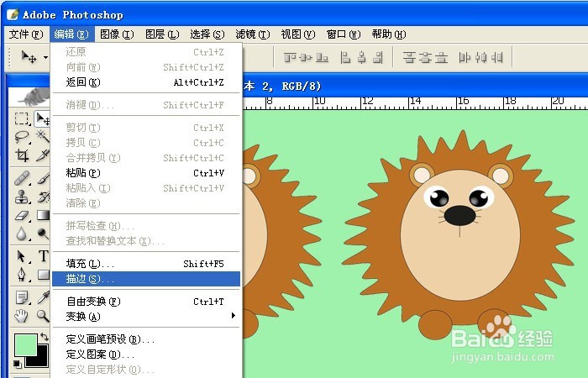Select the Clone Stamp tool
The image size is (588, 378).
22,197
